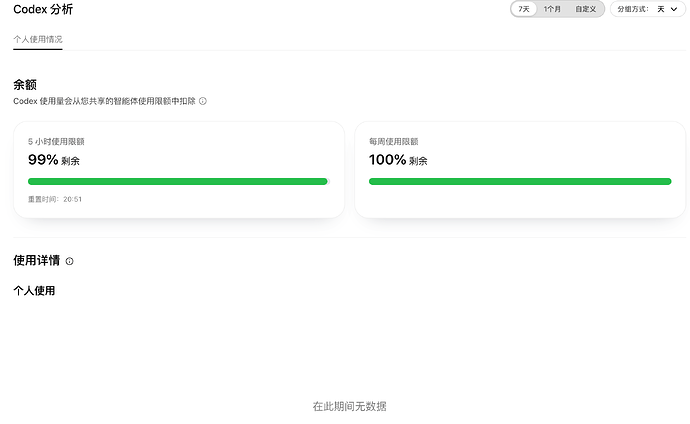Image resolution: width=690 pixels, height=424 pixels.
Task: Click the 5 小时使用限额 card label
Action: pyautogui.click(x=56, y=142)
